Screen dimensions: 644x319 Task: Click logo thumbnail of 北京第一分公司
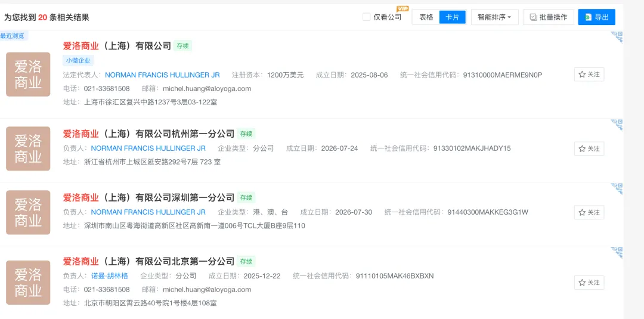28,283
